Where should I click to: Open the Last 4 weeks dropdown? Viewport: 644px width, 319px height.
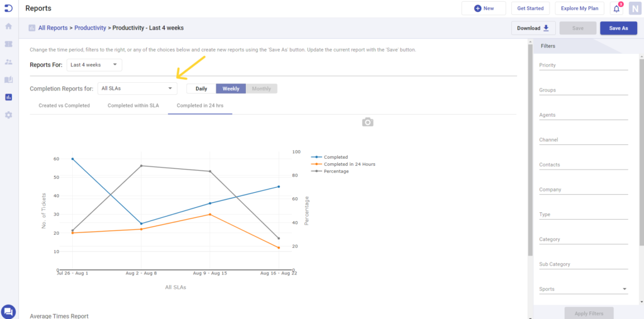[94, 65]
